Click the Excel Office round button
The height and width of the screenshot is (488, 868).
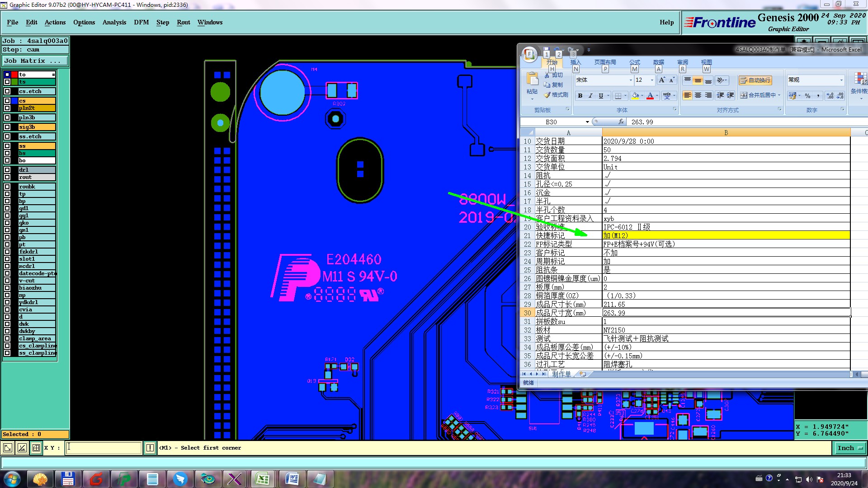[x=529, y=54]
